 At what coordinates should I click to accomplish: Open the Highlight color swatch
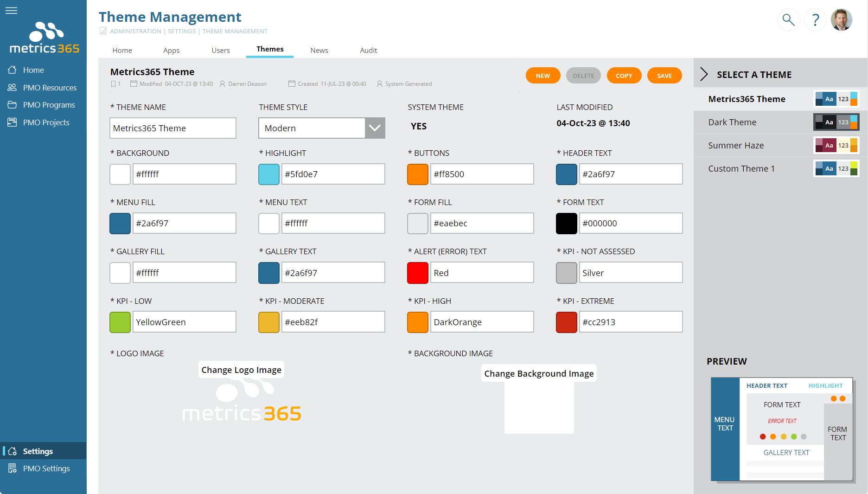269,174
